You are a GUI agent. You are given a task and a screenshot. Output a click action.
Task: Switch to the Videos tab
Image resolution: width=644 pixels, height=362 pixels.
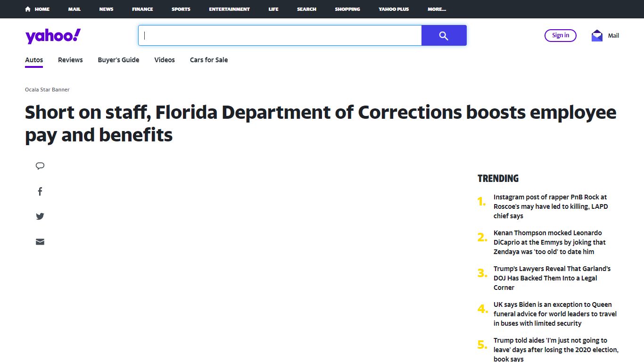[x=165, y=60]
